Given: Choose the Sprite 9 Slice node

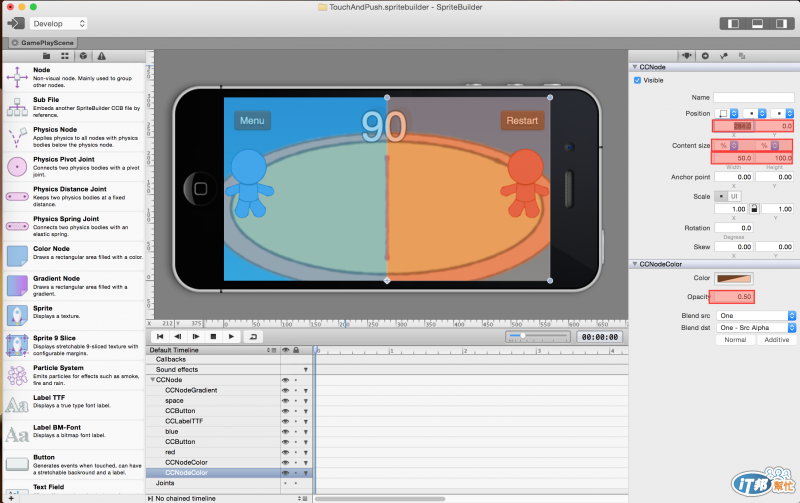Looking at the screenshot, I should [74, 345].
